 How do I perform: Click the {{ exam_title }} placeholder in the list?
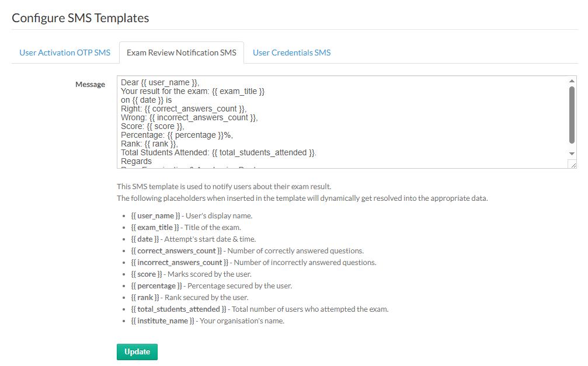click(x=155, y=228)
